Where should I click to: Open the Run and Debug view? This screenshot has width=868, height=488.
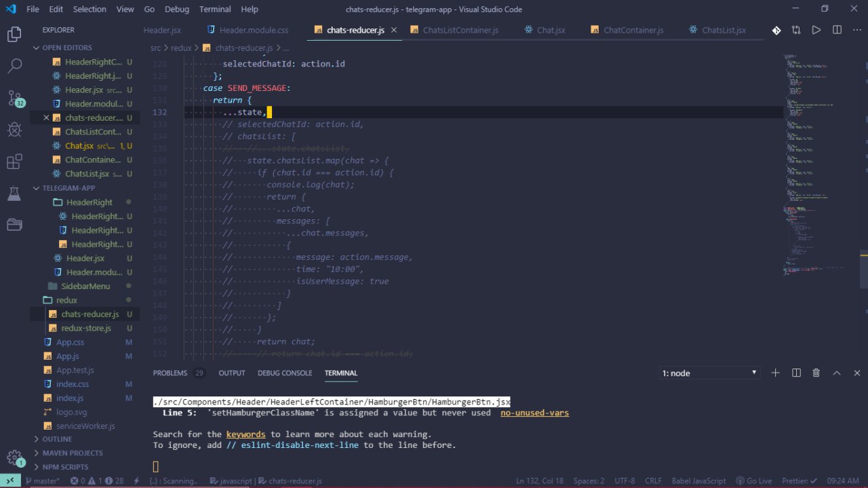[x=14, y=129]
